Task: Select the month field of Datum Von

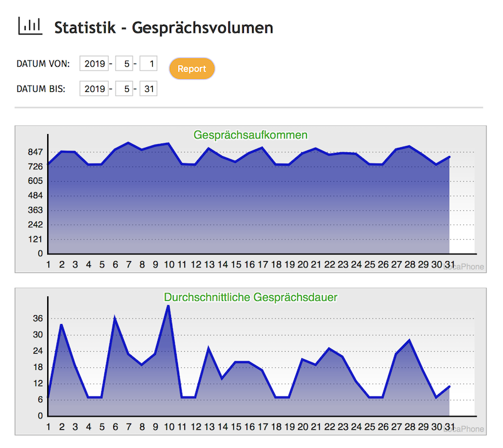Action: [x=124, y=64]
